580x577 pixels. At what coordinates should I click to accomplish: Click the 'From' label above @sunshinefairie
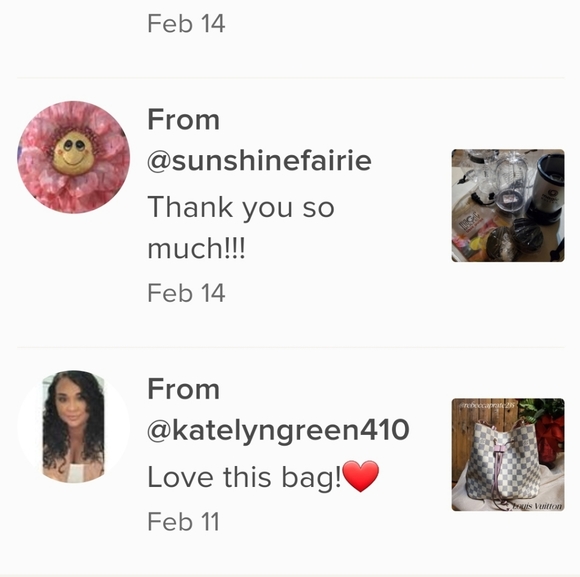tap(183, 119)
